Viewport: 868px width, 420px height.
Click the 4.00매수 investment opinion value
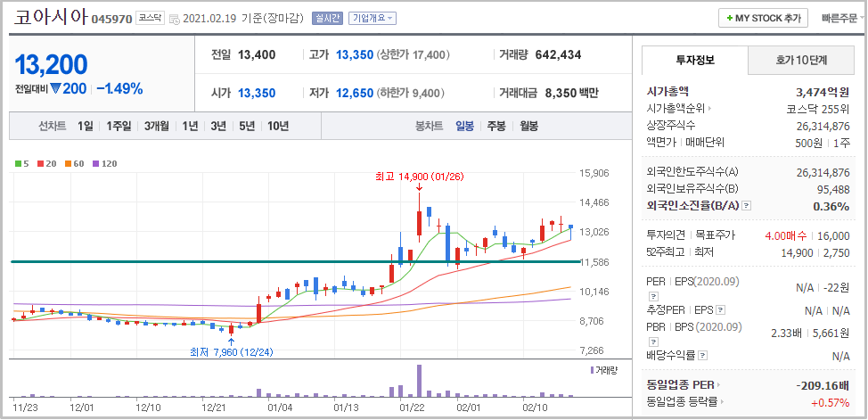[x=785, y=236]
